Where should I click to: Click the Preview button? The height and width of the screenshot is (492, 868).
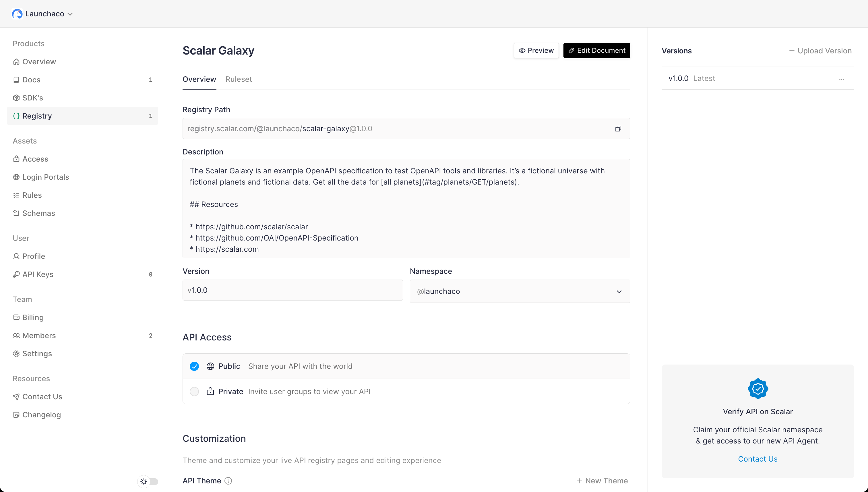coord(536,50)
